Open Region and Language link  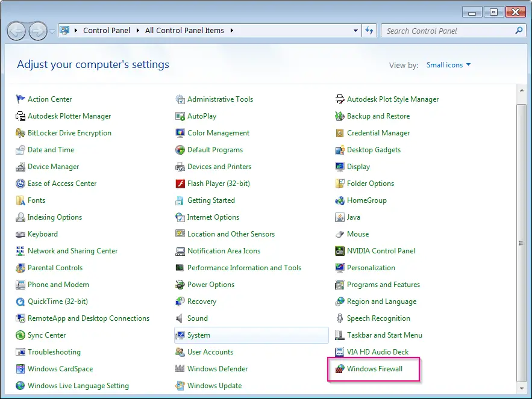(382, 302)
